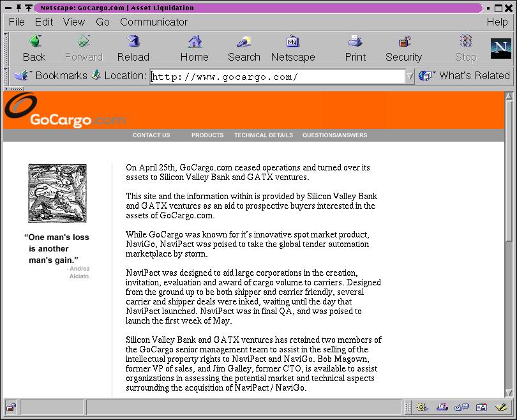Click the My Netscape toolbar button

(x=293, y=49)
